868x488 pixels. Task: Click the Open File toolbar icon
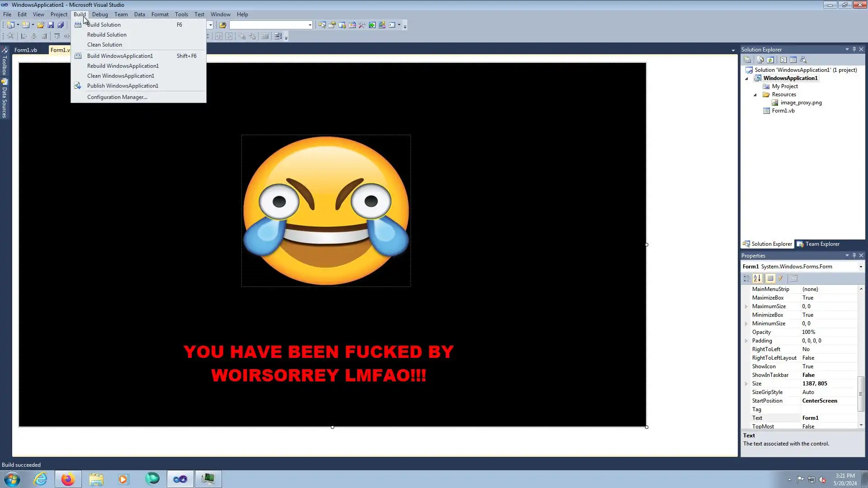pyautogui.click(x=41, y=25)
